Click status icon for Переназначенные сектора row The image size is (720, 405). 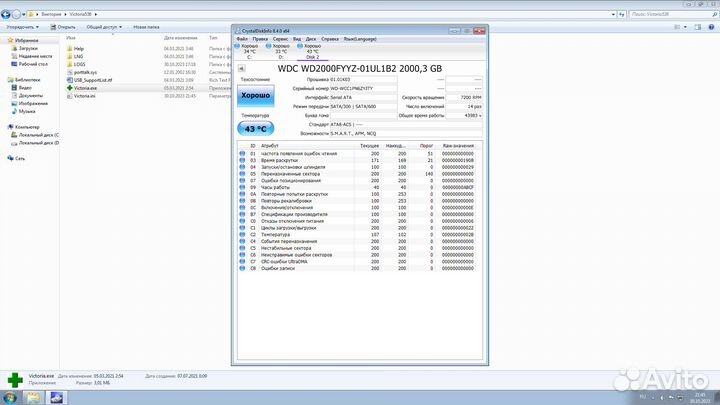click(x=242, y=174)
